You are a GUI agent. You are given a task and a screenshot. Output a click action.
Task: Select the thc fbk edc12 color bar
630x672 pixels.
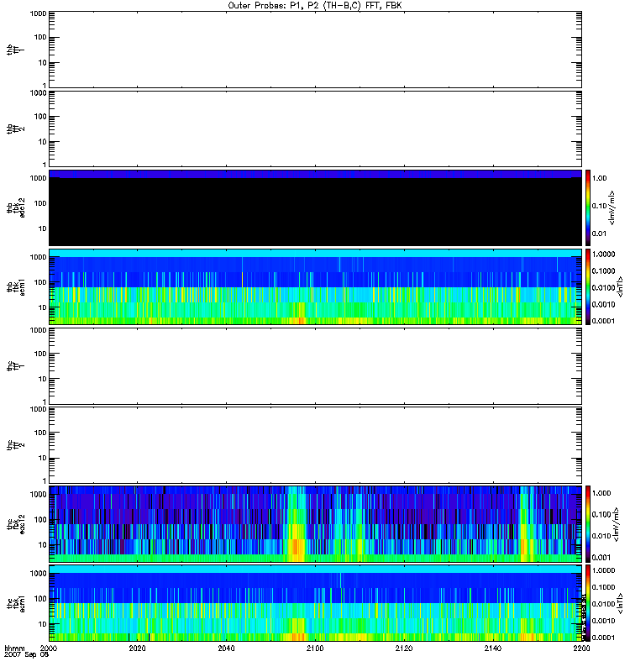[x=588, y=524]
